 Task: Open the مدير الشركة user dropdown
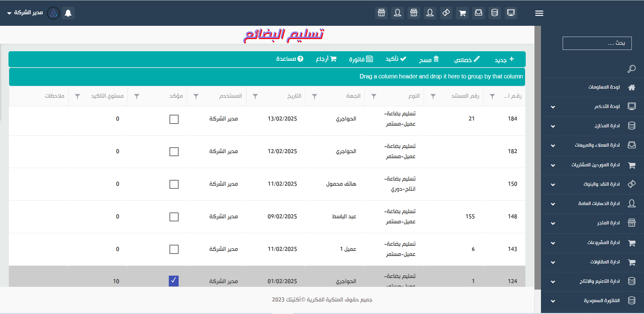(25, 13)
